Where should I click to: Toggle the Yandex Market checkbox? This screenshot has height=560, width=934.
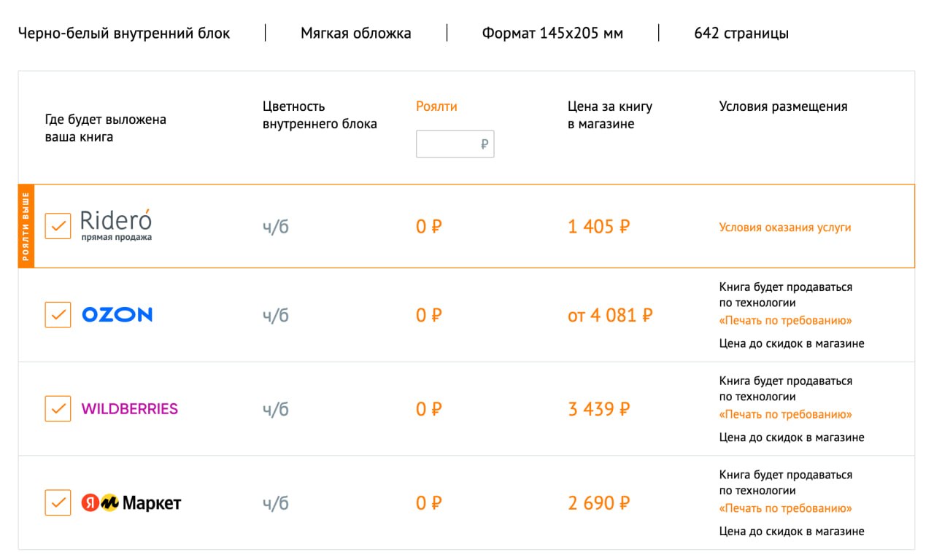click(58, 502)
